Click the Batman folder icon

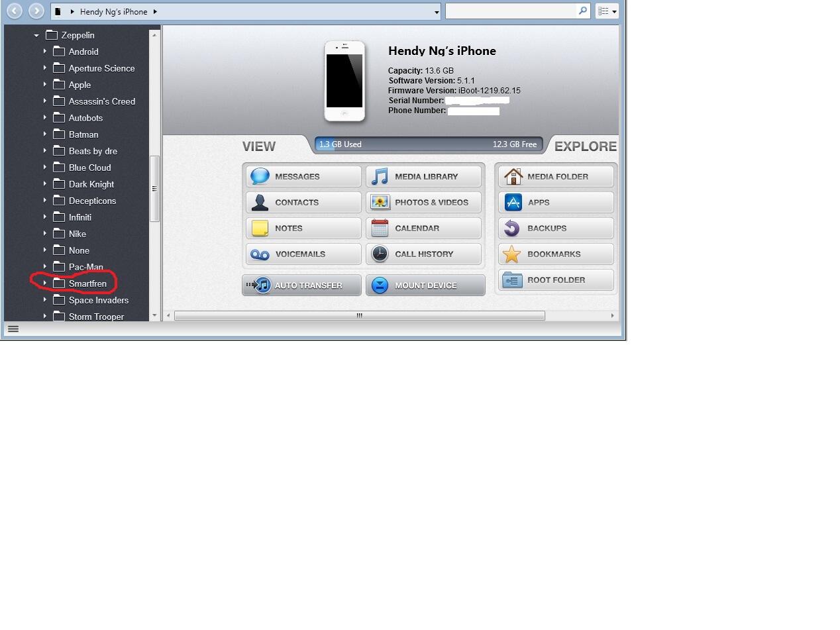pyautogui.click(x=59, y=134)
